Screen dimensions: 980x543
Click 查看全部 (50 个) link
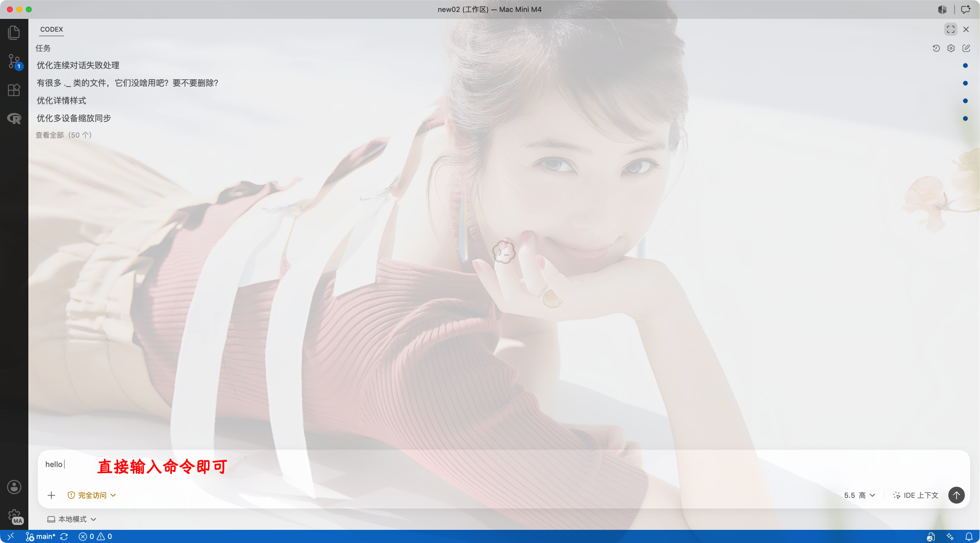[63, 135]
